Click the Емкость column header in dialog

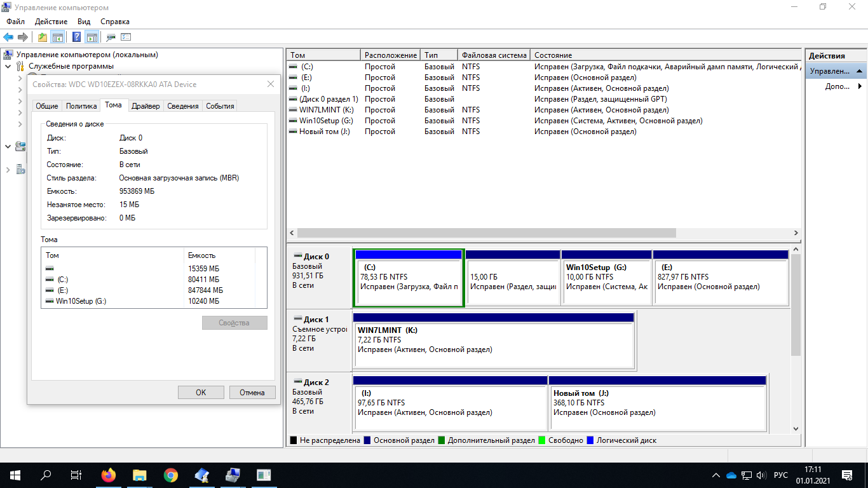219,255
